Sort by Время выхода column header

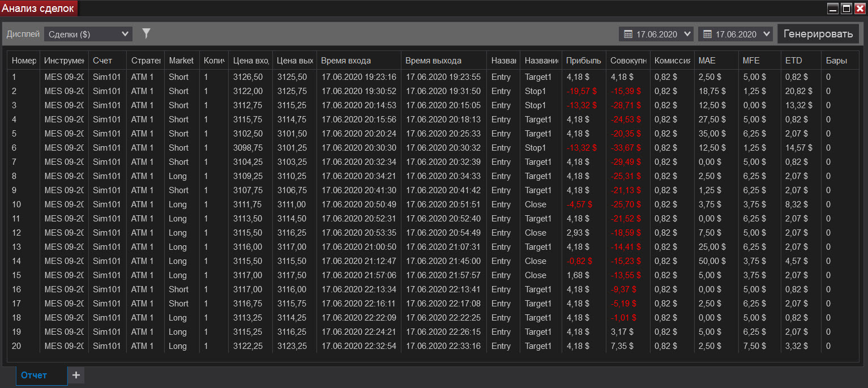click(x=443, y=61)
